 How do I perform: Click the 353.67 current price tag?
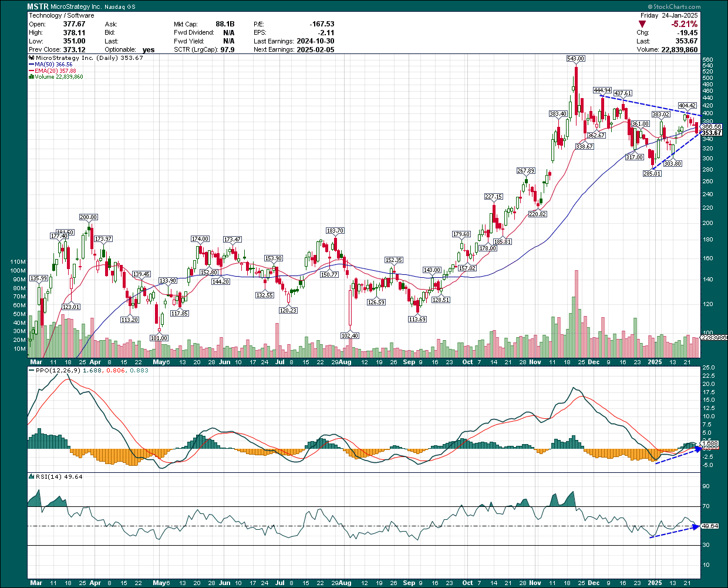711,133
